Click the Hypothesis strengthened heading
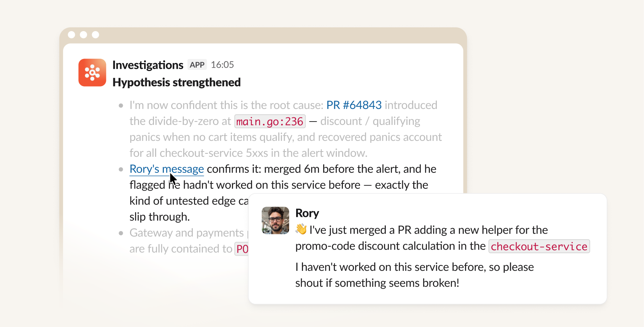Screen dimensions: 644x327 coord(177,82)
